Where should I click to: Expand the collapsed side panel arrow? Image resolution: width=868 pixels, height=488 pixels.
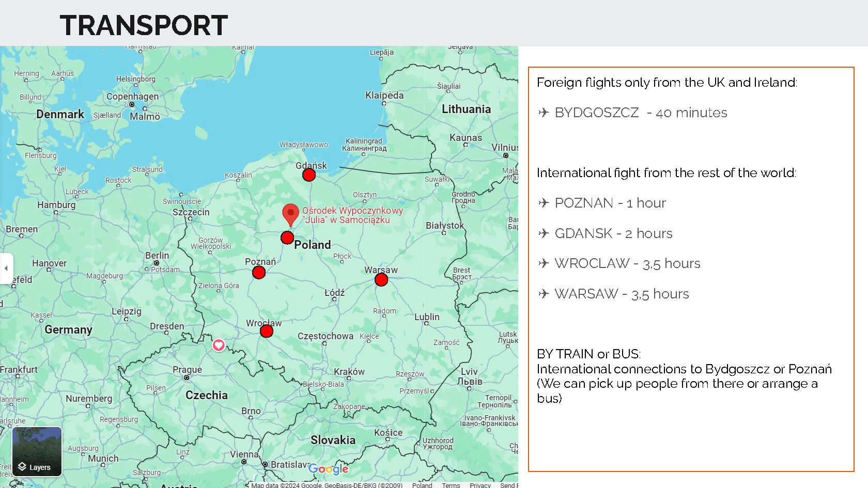tap(6, 268)
